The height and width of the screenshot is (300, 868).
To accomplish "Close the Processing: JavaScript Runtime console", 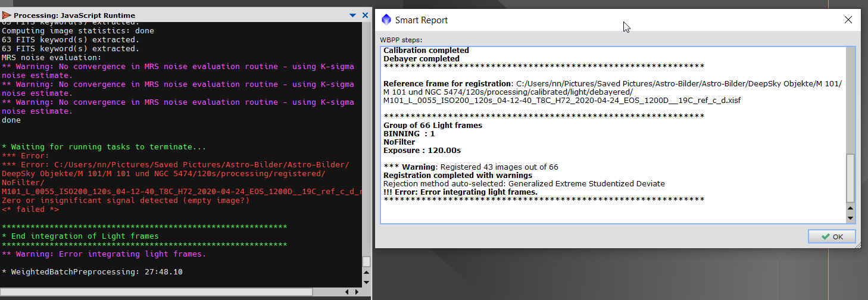I will pos(366,15).
